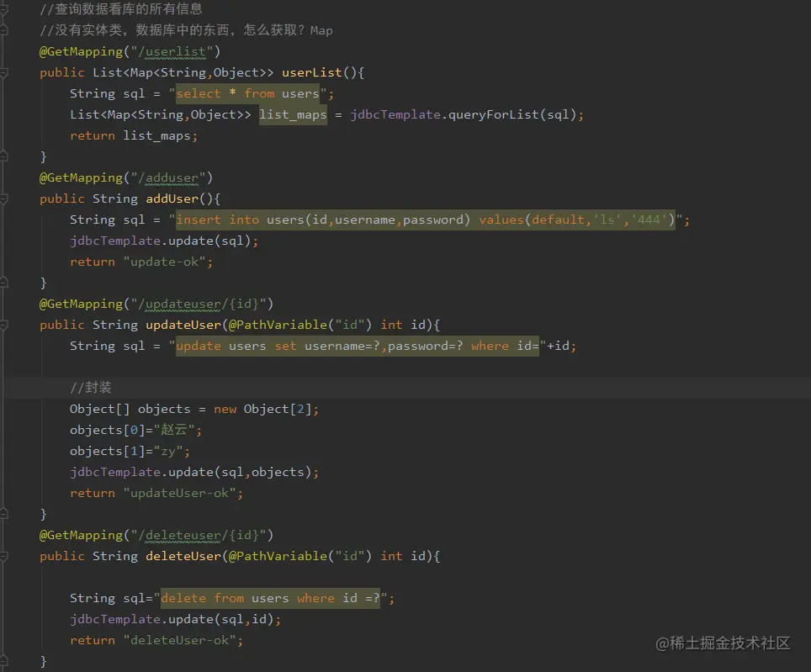The image size is (811, 672).
Task: Click the jdbcTemplate.update(sql); line in addUser
Action: (x=164, y=241)
